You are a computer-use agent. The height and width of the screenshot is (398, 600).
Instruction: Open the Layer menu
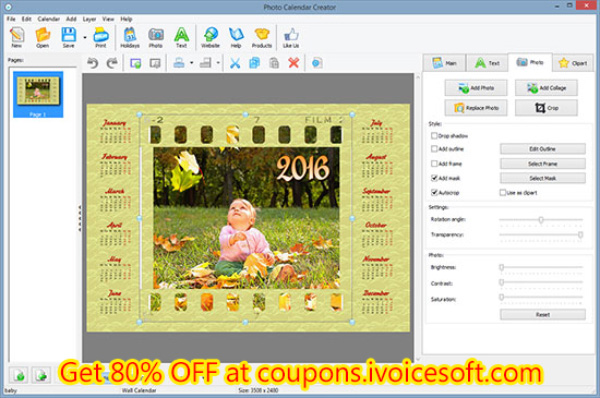(x=89, y=19)
